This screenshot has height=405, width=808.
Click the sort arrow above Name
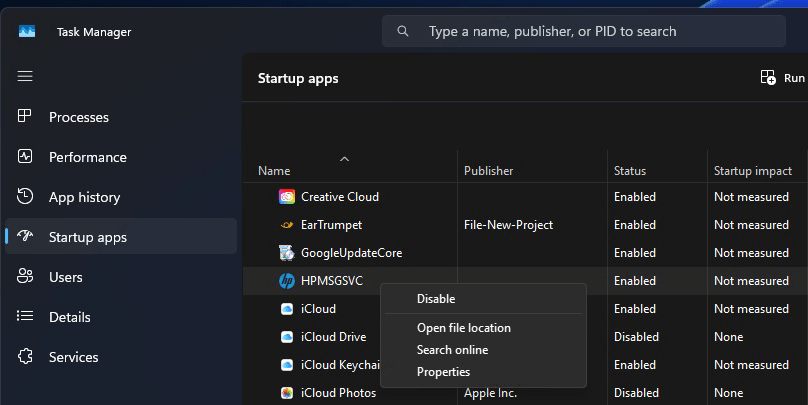point(344,159)
